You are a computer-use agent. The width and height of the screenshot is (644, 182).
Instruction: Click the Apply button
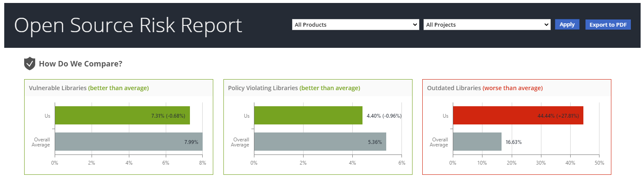[567, 25]
